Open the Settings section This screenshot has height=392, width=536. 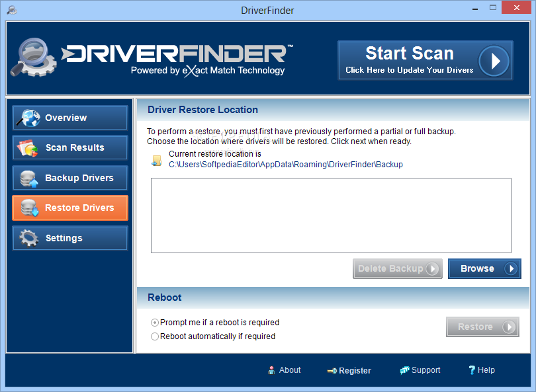pyautogui.click(x=70, y=238)
